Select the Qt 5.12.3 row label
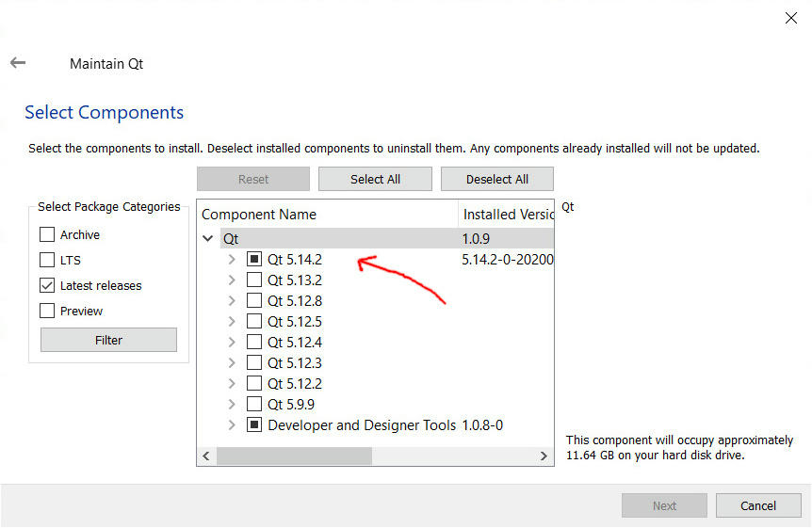This screenshot has height=528, width=812. click(295, 363)
